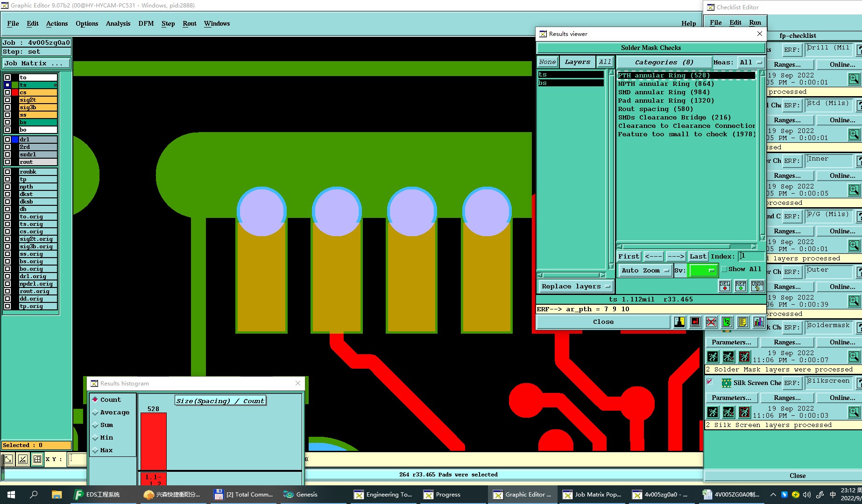Open the Size(Spacing) / Count dropdown
The image size is (862, 504).
pos(220,401)
